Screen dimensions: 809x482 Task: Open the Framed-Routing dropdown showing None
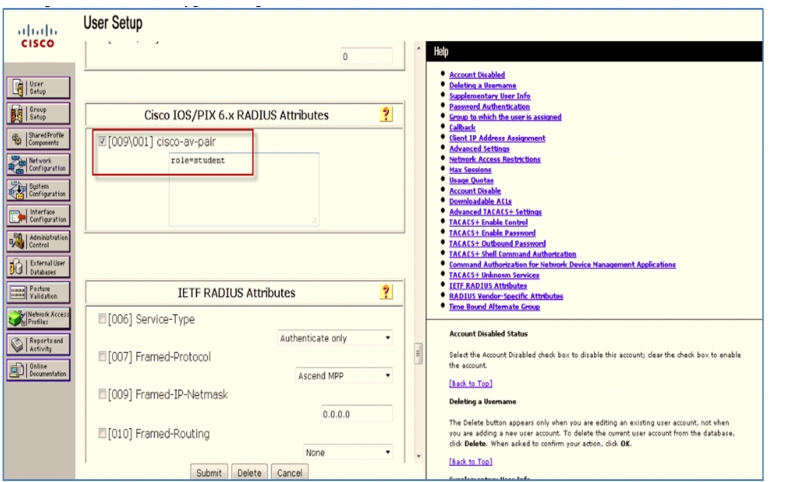(348, 453)
